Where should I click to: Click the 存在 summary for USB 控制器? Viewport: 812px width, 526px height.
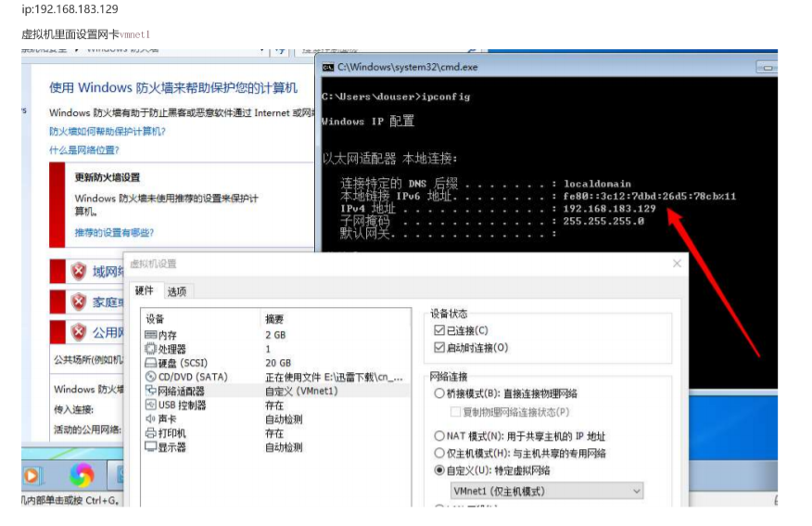click(274, 404)
